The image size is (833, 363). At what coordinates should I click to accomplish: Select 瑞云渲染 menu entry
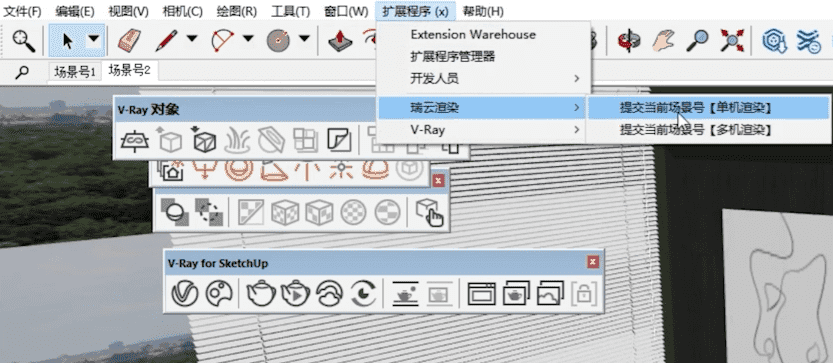click(x=481, y=108)
